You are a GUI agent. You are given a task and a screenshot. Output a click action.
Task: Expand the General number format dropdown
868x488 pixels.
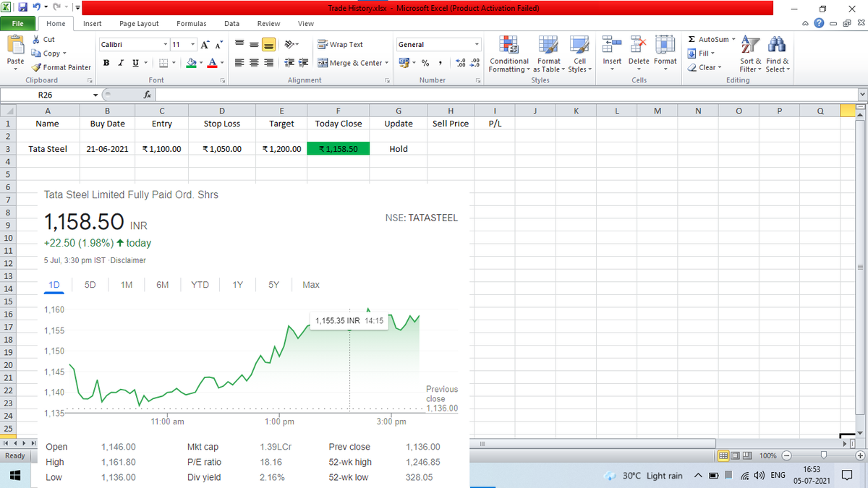477,44
